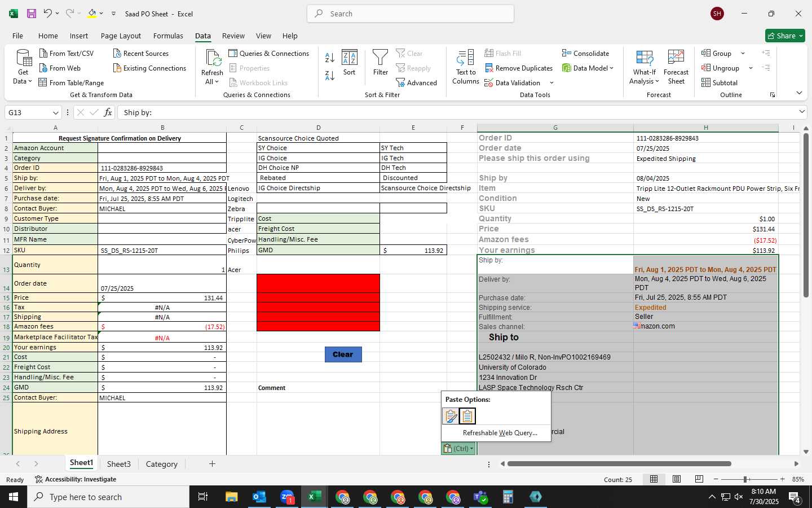Screen dimensions: 812x508
Task: Click Remove Duplicates
Action: [x=518, y=68]
